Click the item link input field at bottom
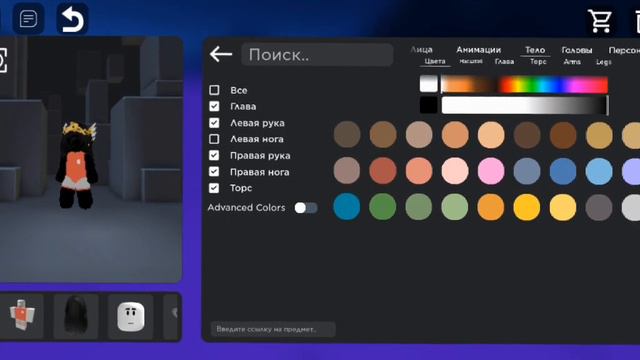 click(x=273, y=329)
